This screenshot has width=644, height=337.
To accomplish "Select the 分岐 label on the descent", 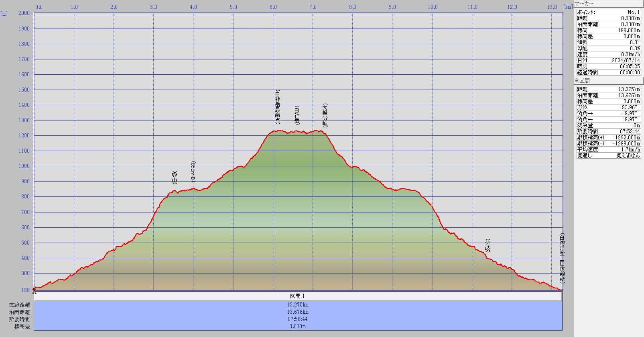I will click(488, 245).
